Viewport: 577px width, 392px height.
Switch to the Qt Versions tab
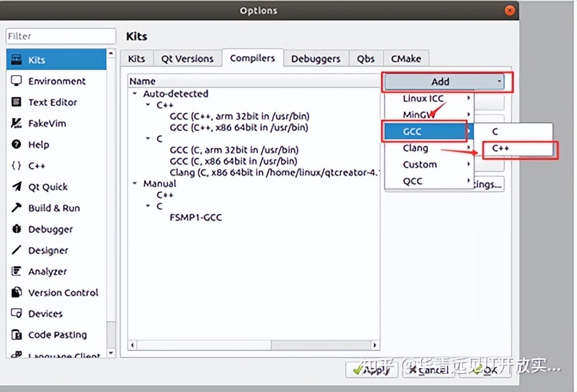[x=187, y=58]
